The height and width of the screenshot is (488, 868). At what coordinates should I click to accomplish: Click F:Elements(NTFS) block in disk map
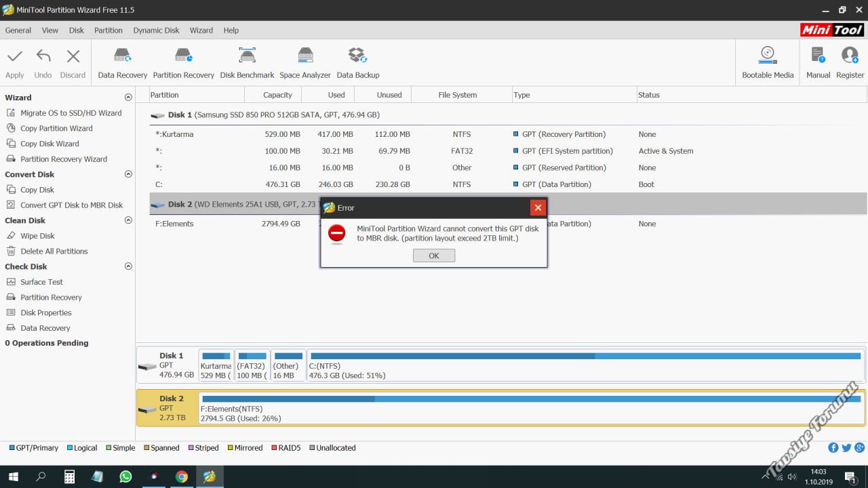tap(532, 408)
